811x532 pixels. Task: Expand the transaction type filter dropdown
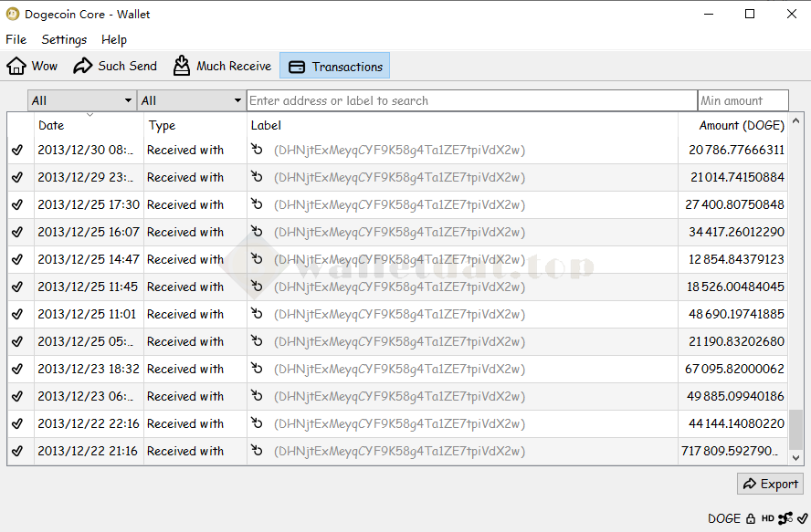pos(192,100)
